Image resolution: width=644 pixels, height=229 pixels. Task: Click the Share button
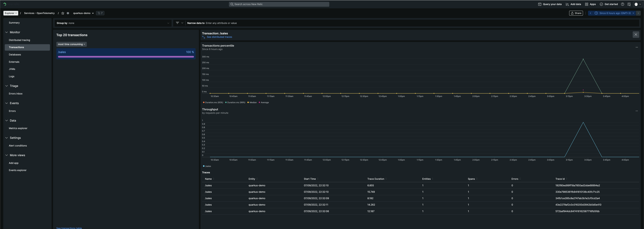click(x=576, y=13)
